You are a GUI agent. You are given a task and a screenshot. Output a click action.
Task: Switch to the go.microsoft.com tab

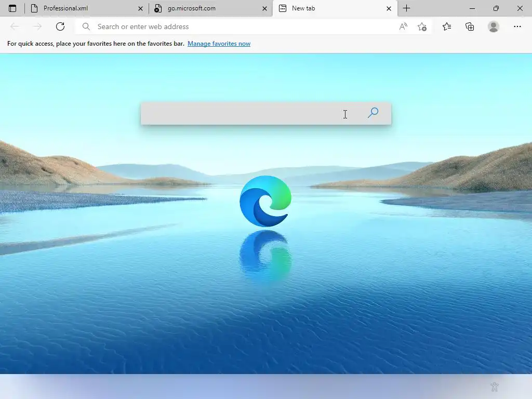[210, 8]
